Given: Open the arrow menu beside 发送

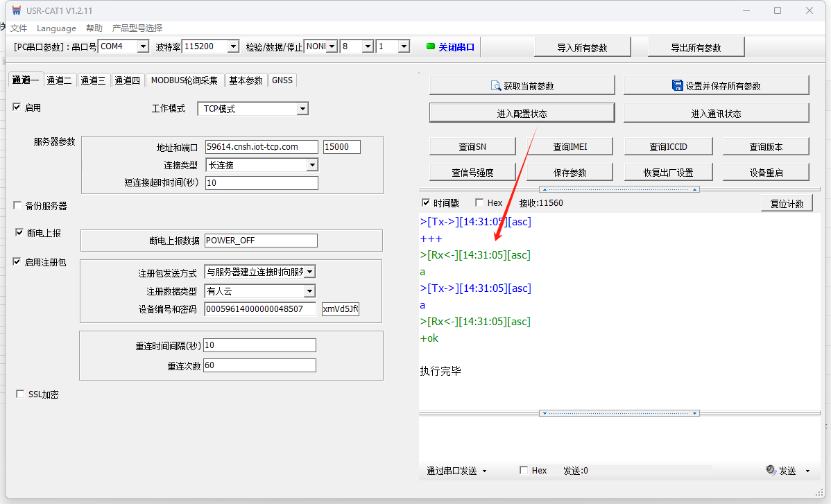Looking at the screenshot, I should [x=807, y=471].
